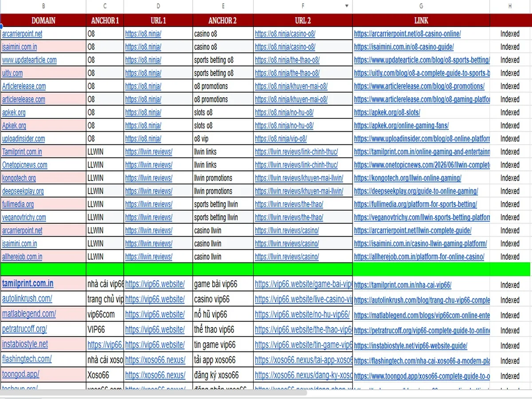Open the www.updatearticle.com domain link
The image size is (532, 399).
(x=29, y=60)
